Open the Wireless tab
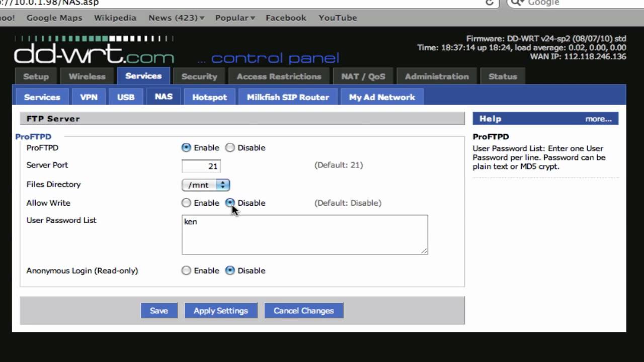The width and height of the screenshot is (644, 362). [x=87, y=76]
